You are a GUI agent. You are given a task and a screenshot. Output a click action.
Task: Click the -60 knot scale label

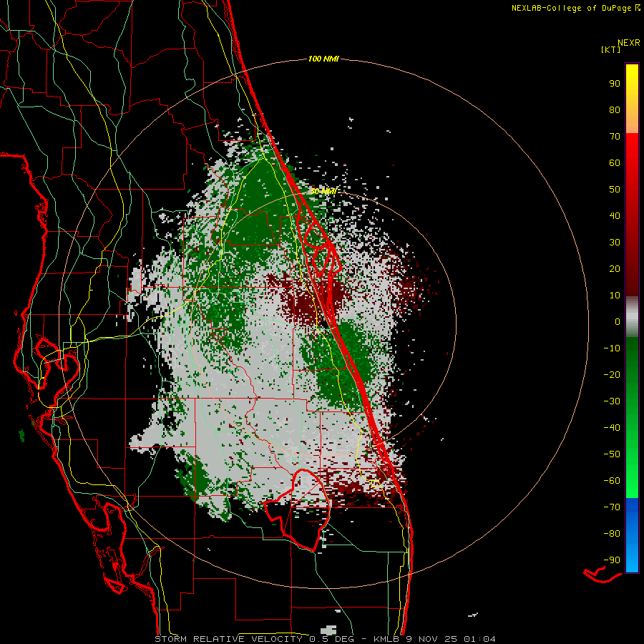pyautogui.click(x=612, y=481)
